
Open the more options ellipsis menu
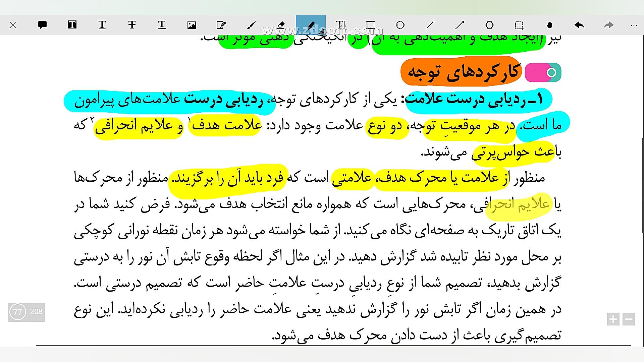click(634, 25)
